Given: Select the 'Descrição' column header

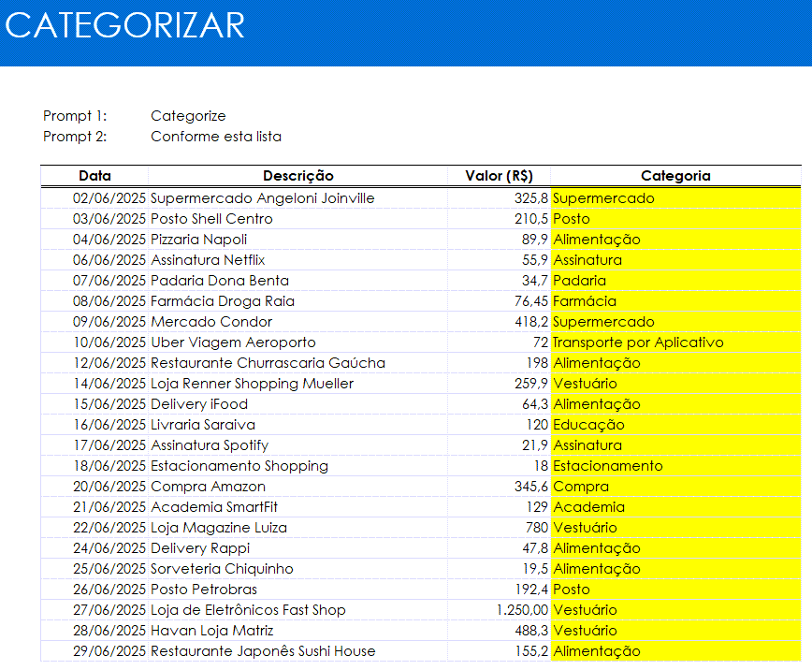Looking at the screenshot, I should pos(297,176).
